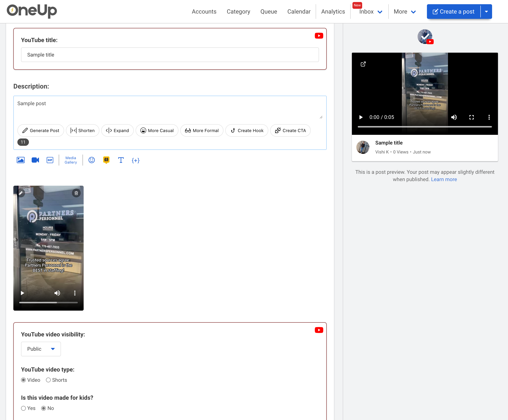
Task: Open the emoji picker
Action: pos(91,160)
